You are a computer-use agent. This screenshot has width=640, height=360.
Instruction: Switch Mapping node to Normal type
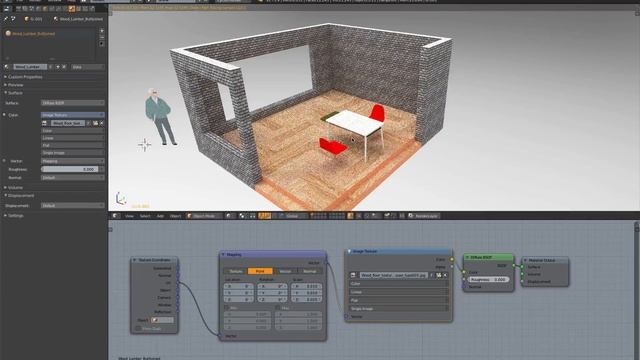coord(310,271)
